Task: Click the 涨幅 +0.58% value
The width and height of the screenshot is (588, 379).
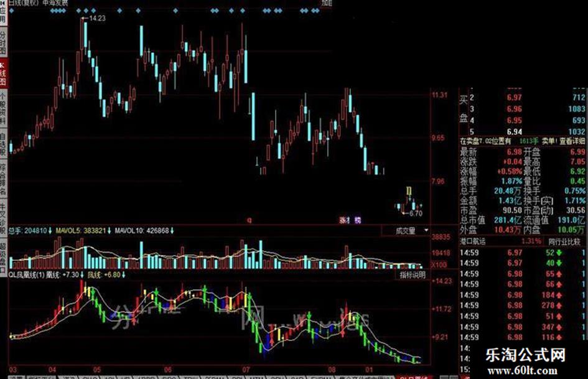Action: (510, 171)
